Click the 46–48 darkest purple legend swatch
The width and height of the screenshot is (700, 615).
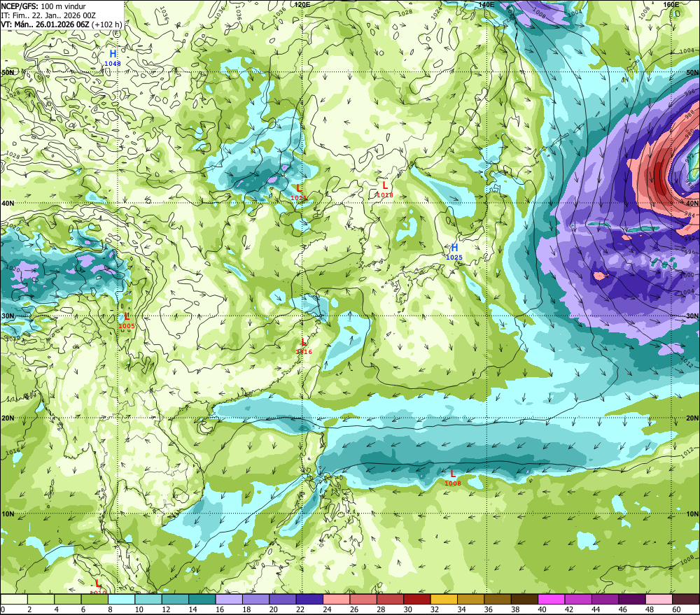tap(632, 599)
